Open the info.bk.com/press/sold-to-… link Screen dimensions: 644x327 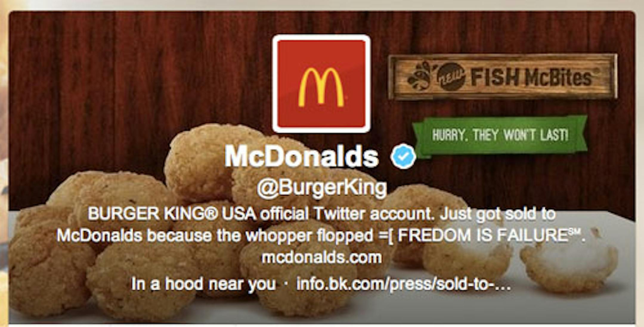click(x=404, y=284)
